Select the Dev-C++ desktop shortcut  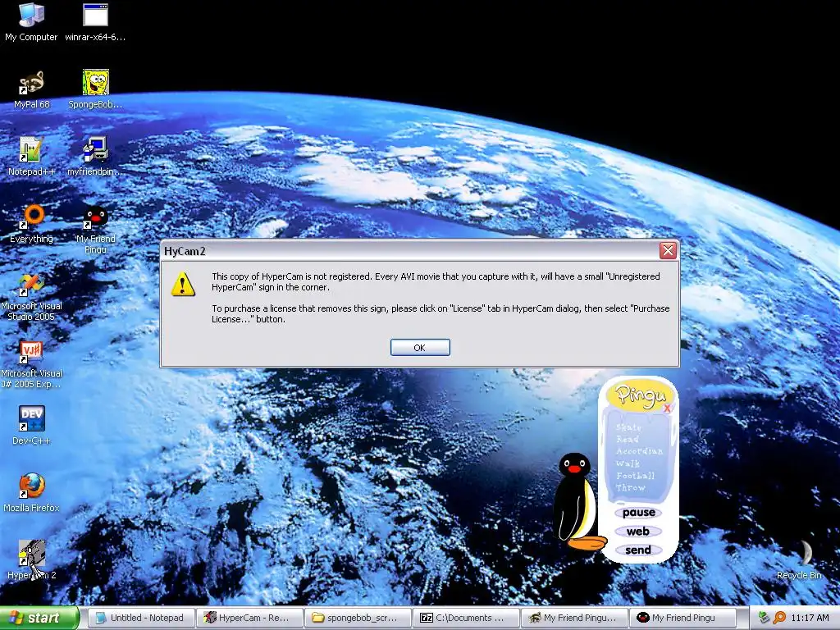click(x=31, y=426)
